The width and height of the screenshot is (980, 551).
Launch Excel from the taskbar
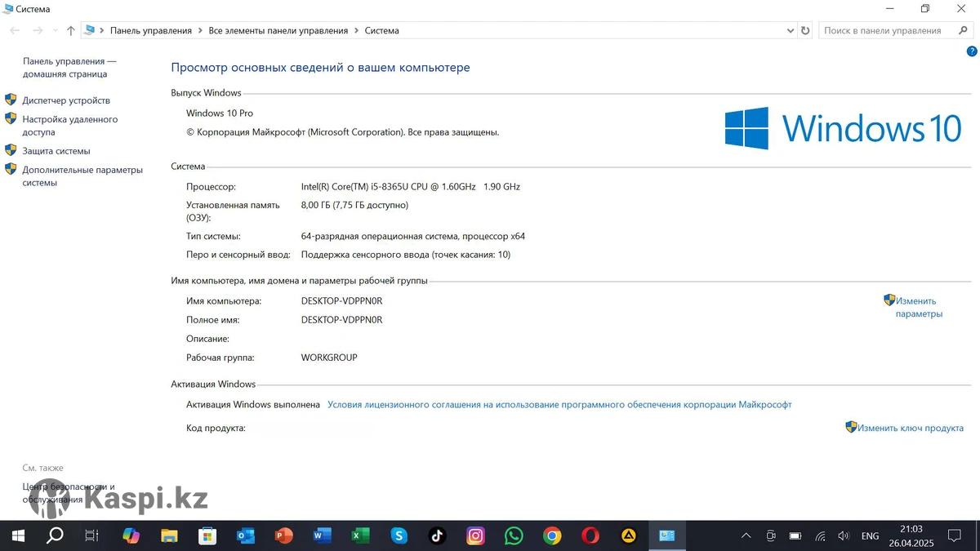[x=360, y=535]
